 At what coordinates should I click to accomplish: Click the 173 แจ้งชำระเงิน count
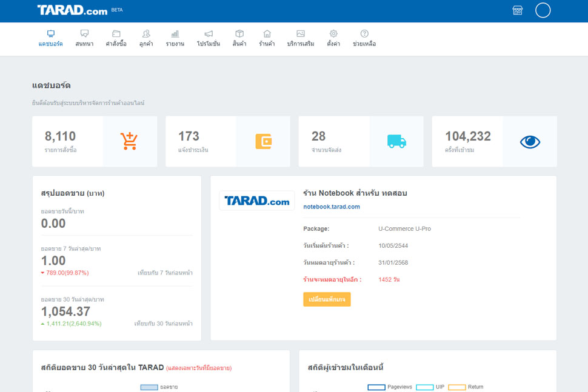(189, 136)
